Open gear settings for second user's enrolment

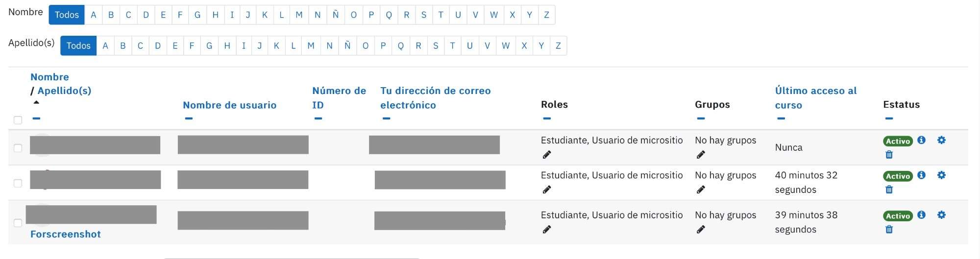pyautogui.click(x=941, y=175)
